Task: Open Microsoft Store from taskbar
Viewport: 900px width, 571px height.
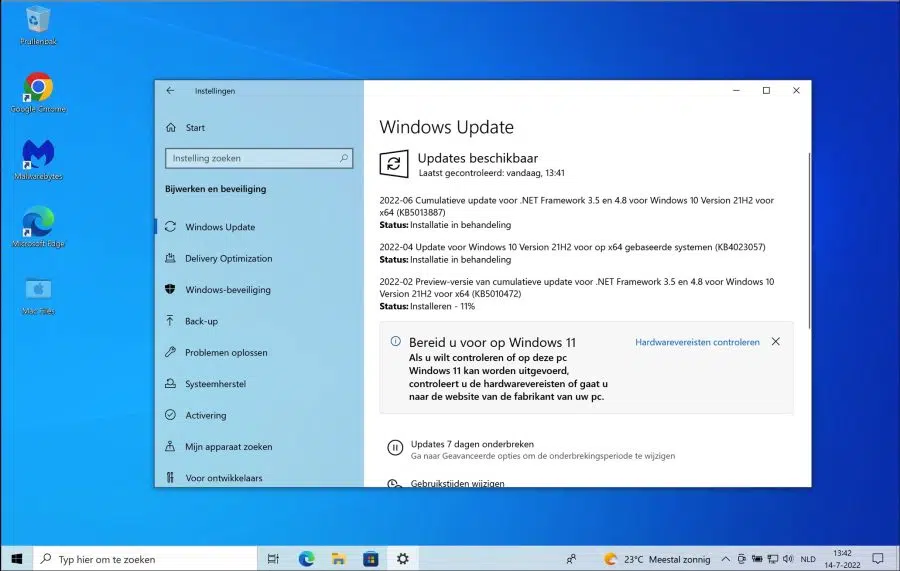Action: (x=371, y=558)
